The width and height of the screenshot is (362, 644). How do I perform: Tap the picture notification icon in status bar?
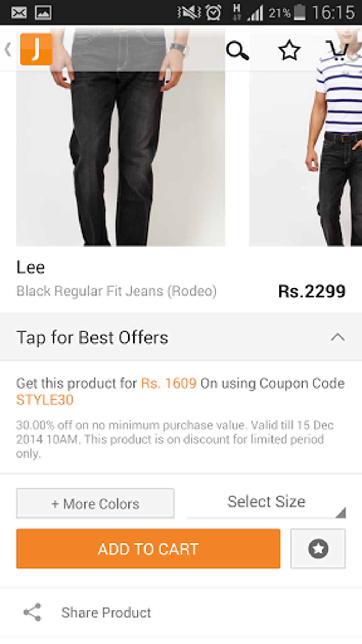click(43, 12)
